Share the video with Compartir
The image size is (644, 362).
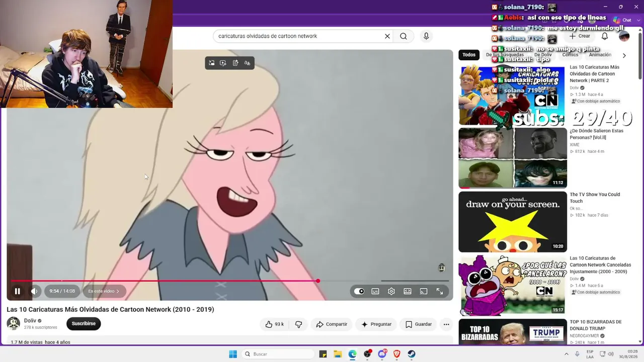332,324
